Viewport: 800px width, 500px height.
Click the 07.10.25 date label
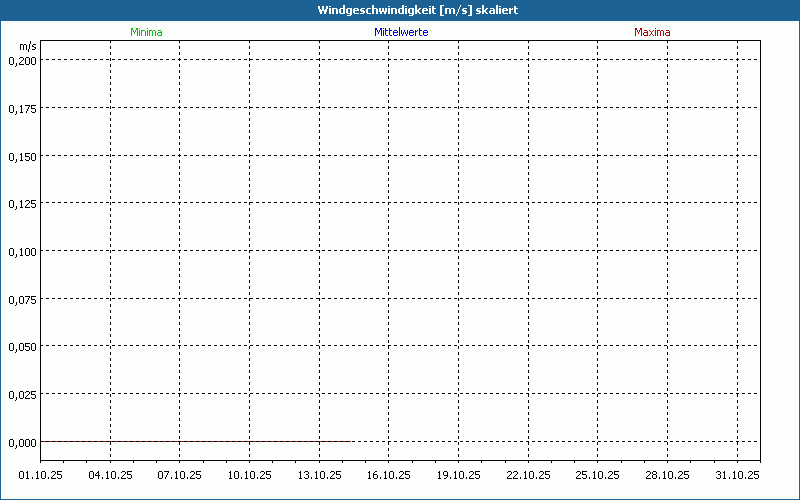point(180,475)
